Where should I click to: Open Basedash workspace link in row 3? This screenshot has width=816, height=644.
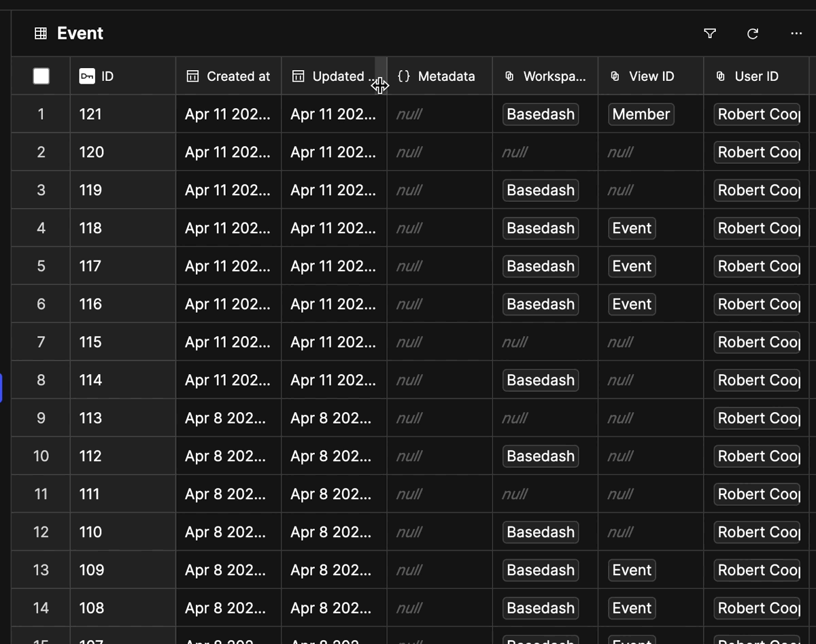541,190
